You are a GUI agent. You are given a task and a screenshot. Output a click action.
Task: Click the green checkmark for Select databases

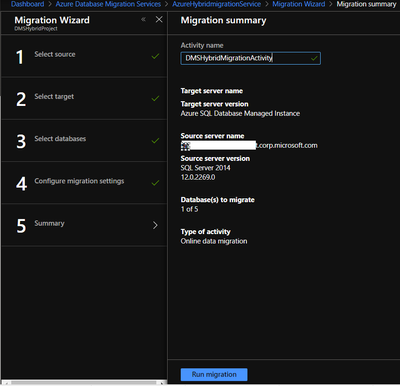(155, 141)
